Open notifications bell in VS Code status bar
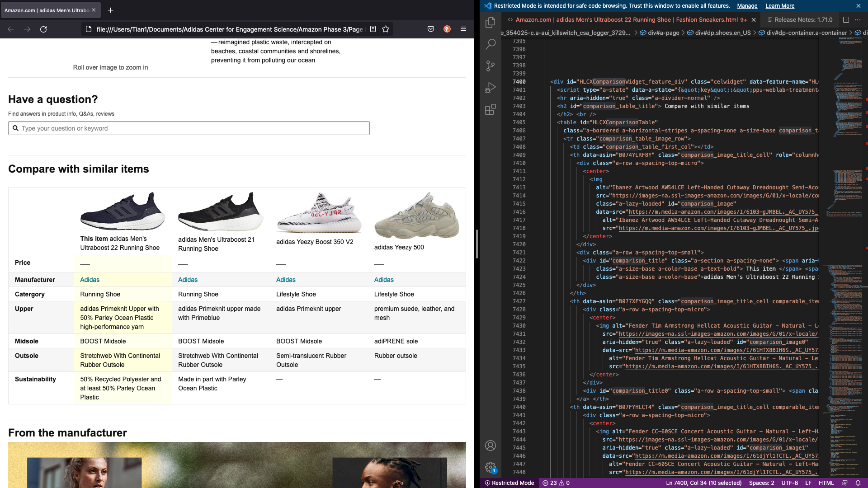The image size is (868, 488). [x=858, y=483]
